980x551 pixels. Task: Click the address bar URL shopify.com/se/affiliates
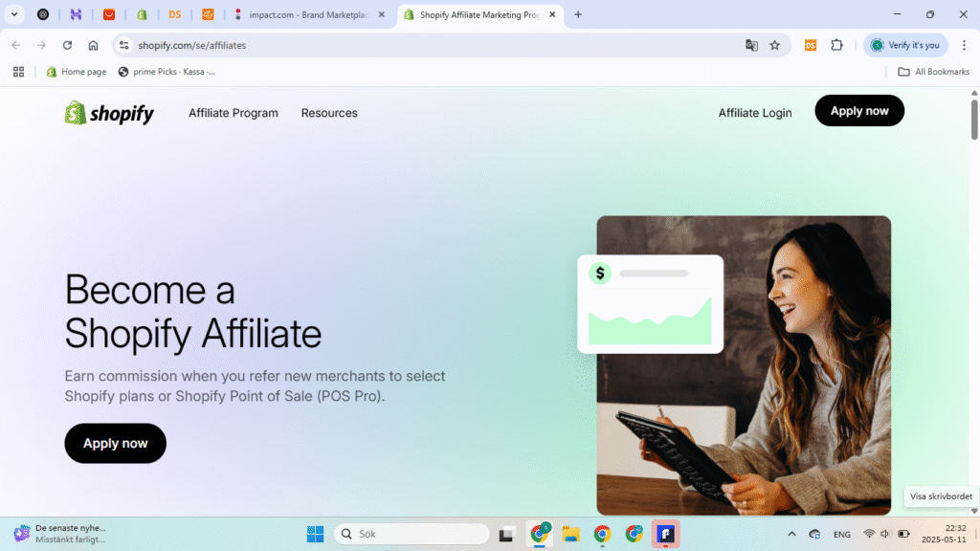click(191, 46)
